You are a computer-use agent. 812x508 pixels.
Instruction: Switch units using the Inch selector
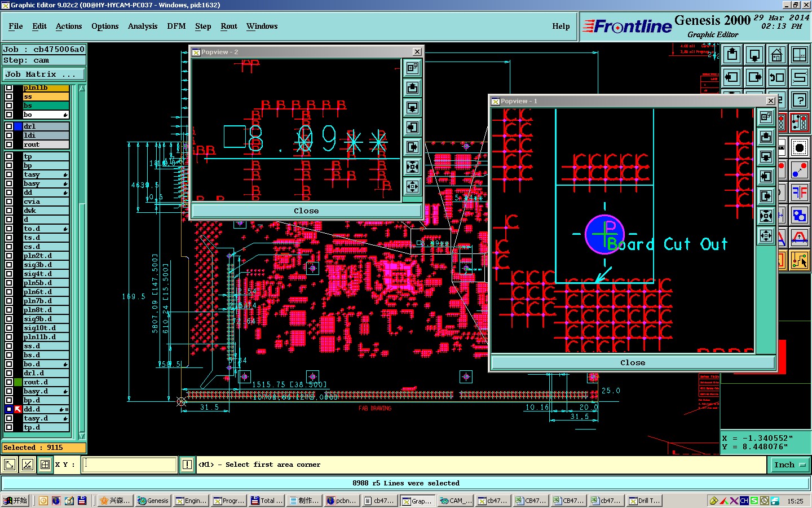click(x=790, y=465)
